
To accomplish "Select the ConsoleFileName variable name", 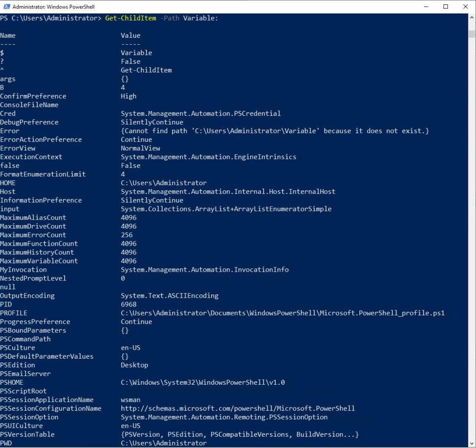I will click(x=29, y=105).
